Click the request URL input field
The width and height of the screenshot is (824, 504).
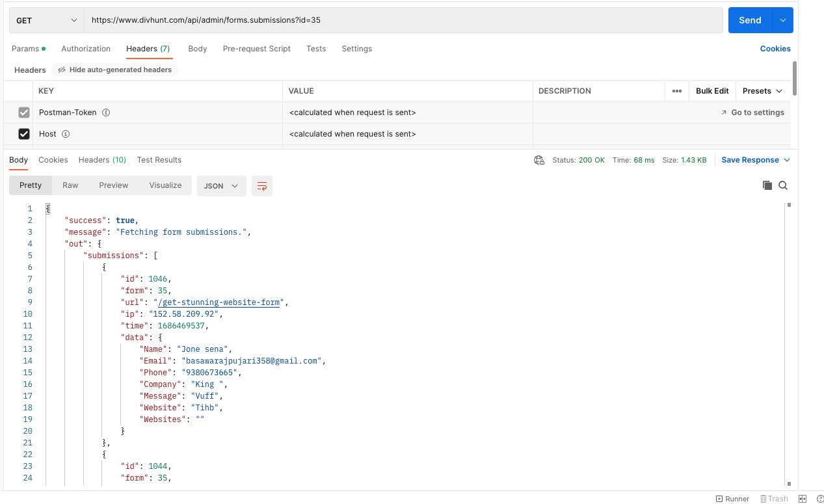(x=403, y=20)
